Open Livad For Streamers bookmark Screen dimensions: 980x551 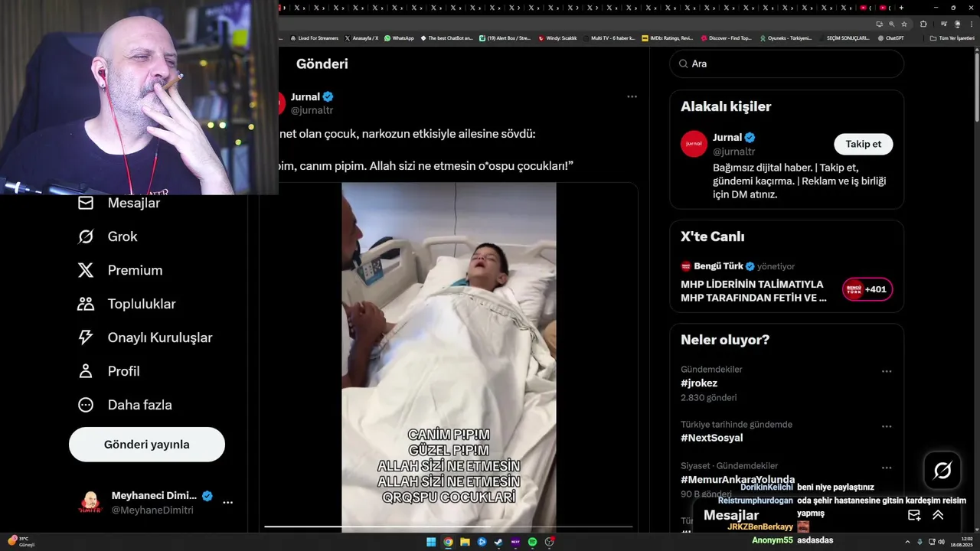pyautogui.click(x=314, y=37)
